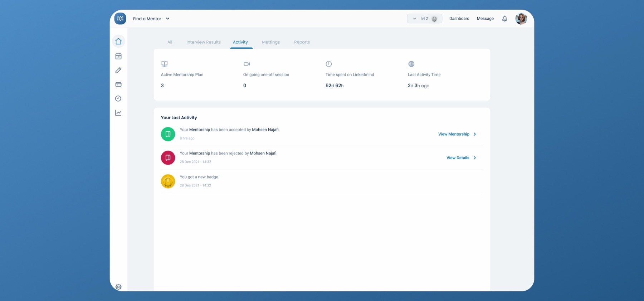Click the yellow new badge icon

[x=168, y=181]
